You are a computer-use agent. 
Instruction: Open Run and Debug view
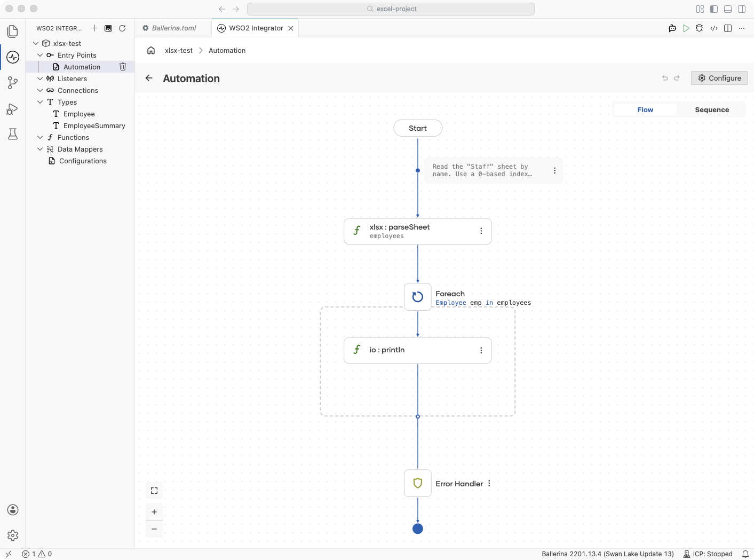click(x=13, y=109)
